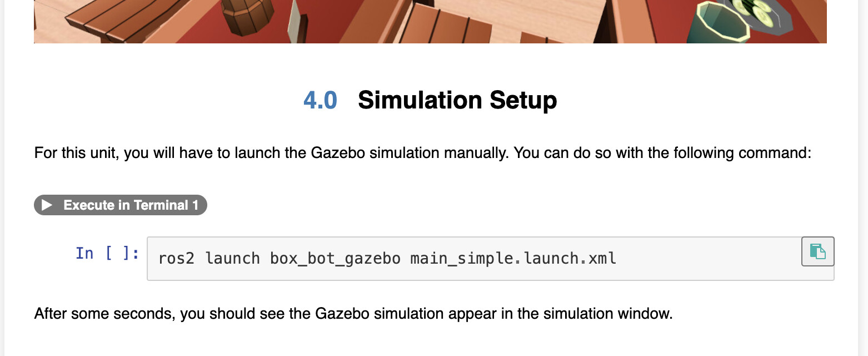The width and height of the screenshot is (868, 356).
Task: Copy the command with the clipboard icon
Action: tap(818, 251)
